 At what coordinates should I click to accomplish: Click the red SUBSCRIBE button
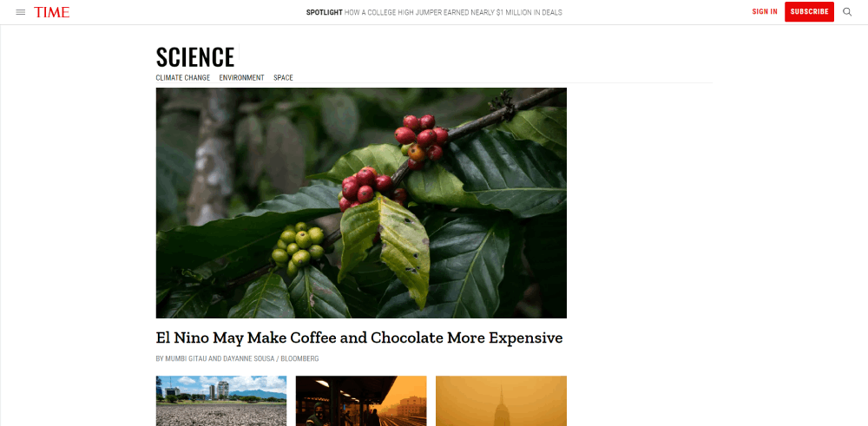click(x=809, y=11)
